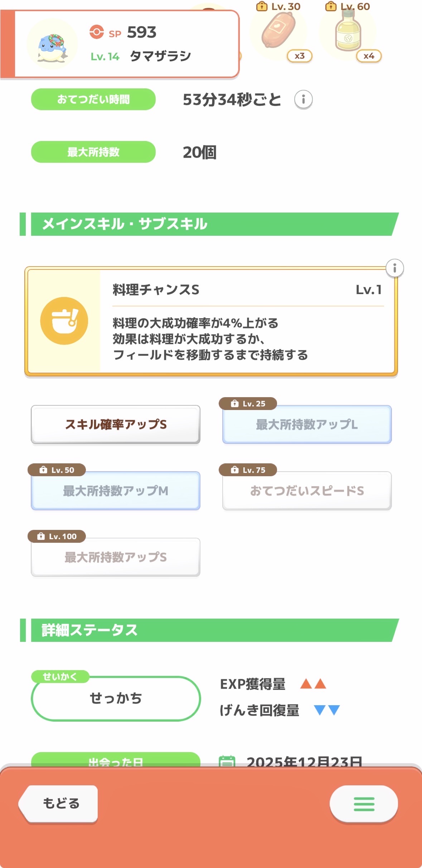
Task: Open main skill info icon
Action: [394, 268]
